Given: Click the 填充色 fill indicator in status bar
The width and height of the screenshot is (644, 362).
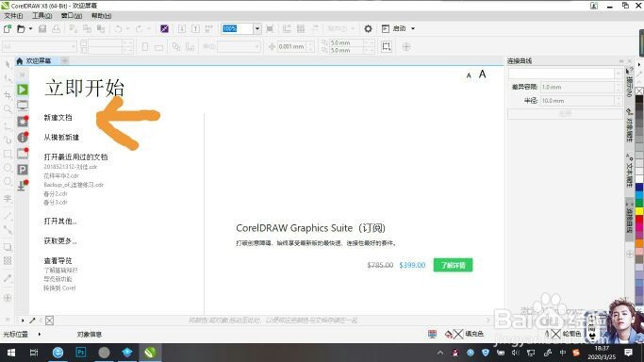Looking at the screenshot, I should 465,334.
